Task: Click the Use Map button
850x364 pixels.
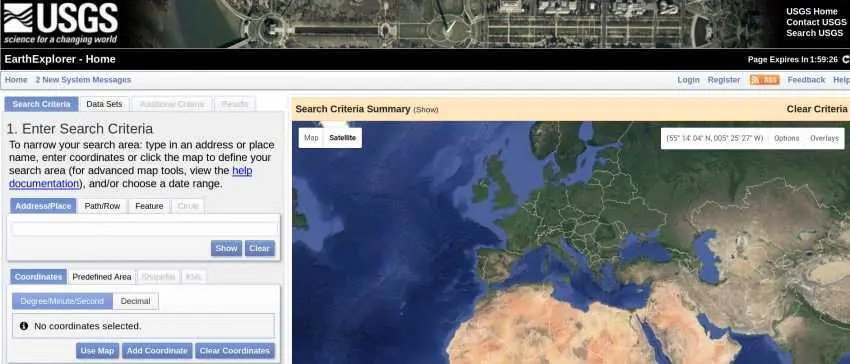Action: click(x=97, y=350)
